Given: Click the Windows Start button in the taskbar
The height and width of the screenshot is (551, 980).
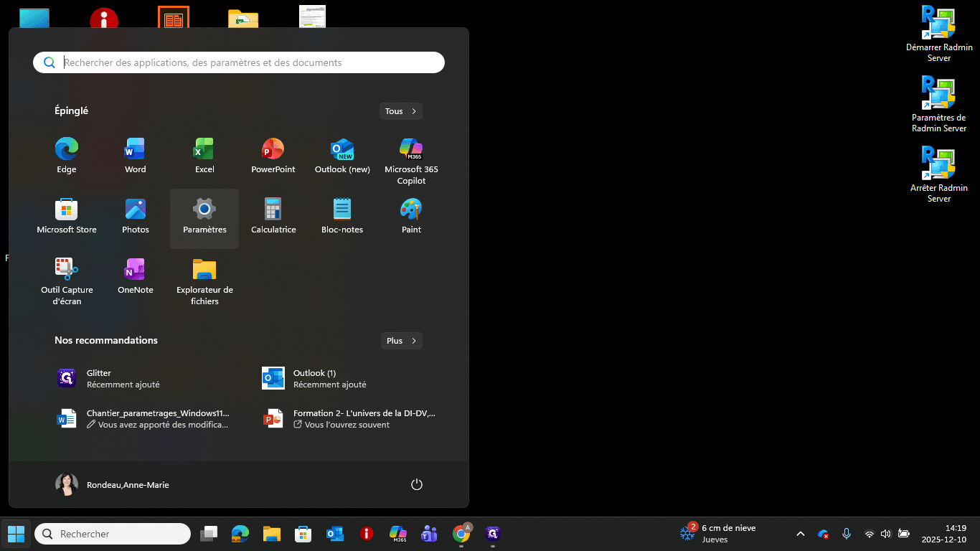Looking at the screenshot, I should [16, 534].
